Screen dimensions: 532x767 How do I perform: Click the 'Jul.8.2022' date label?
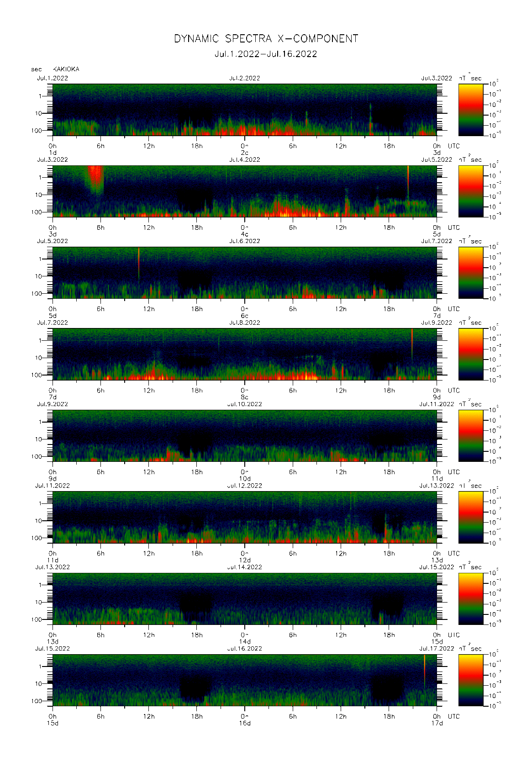(x=245, y=323)
